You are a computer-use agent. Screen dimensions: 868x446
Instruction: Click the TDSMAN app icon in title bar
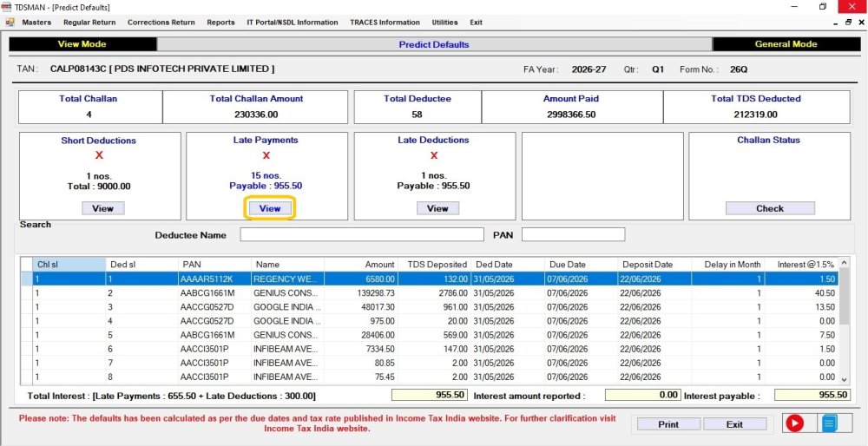coord(8,7)
